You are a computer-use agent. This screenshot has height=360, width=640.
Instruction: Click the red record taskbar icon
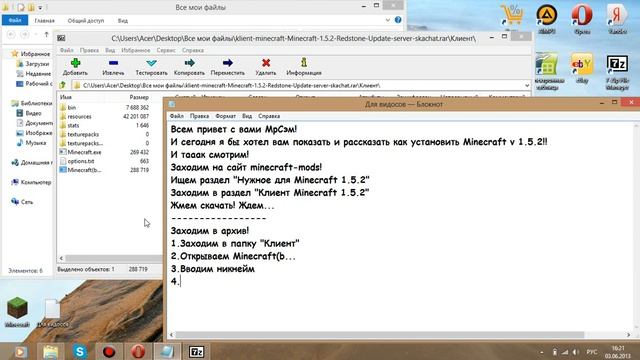[x=109, y=351]
